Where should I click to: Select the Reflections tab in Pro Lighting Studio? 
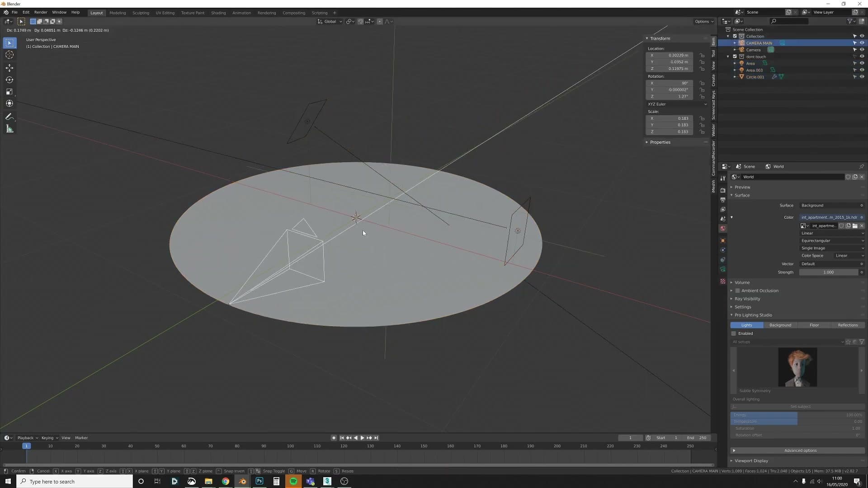pos(848,325)
